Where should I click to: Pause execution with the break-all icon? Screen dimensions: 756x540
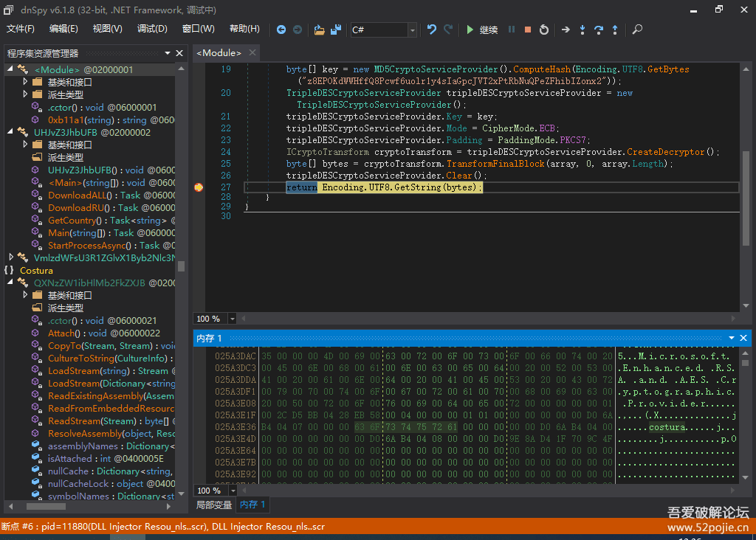click(512, 30)
